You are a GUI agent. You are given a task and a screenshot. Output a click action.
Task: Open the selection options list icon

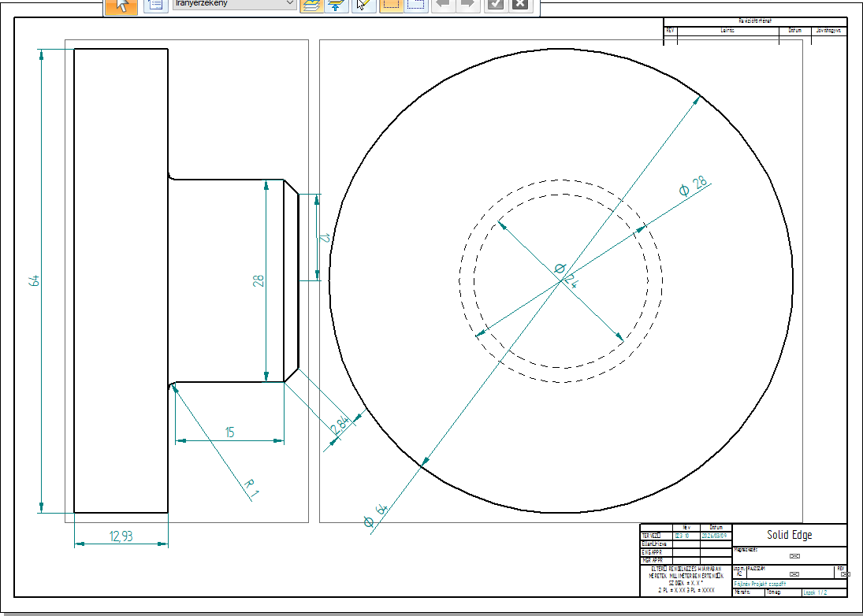coord(153,5)
